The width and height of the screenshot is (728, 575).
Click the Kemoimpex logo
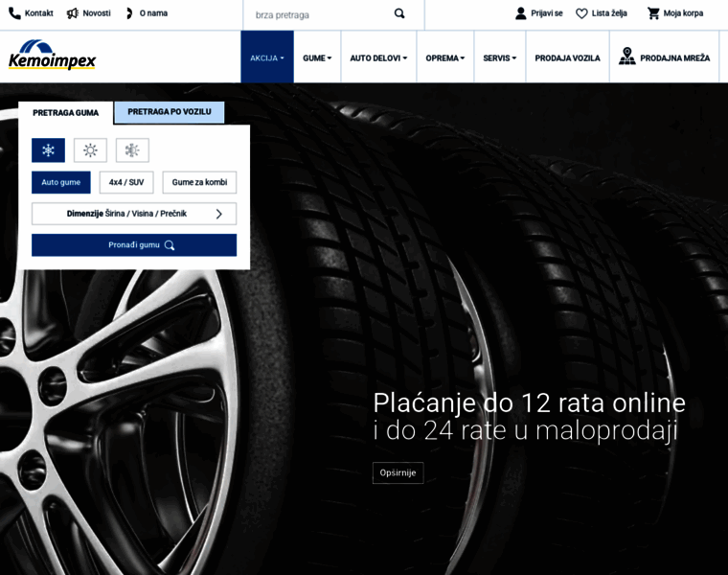click(52, 56)
